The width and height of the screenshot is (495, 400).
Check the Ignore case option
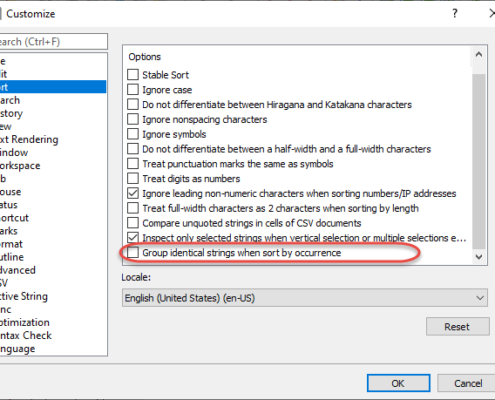tap(133, 90)
